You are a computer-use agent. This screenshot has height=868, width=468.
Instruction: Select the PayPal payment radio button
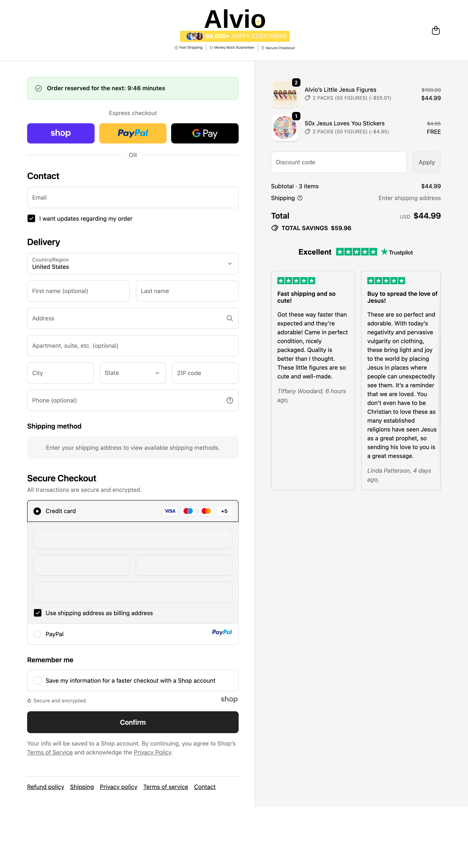(37, 634)
